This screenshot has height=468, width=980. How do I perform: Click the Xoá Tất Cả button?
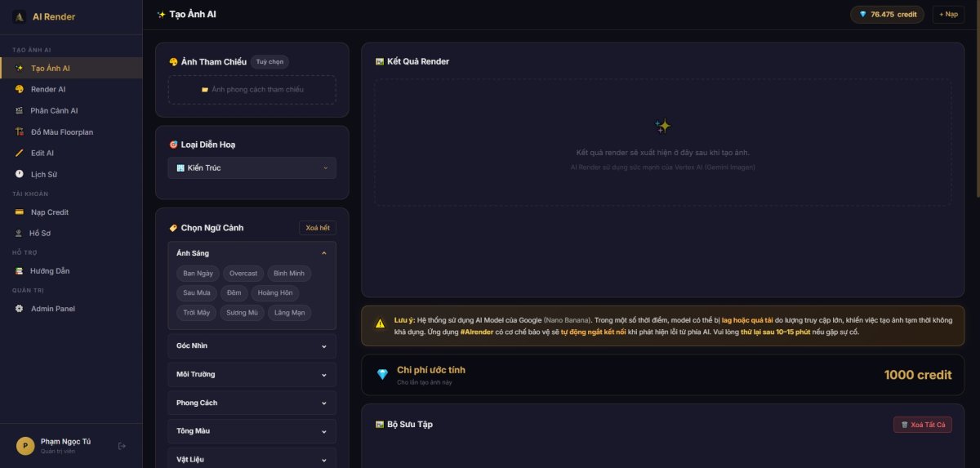pyautogui.click(x=922, y=425)
